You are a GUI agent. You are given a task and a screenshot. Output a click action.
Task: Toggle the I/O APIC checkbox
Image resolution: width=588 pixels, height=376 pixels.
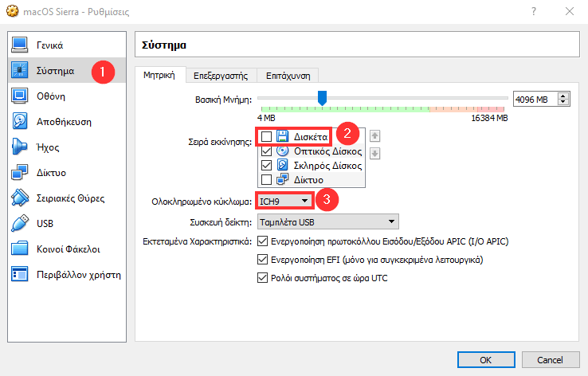pos(262,241)
